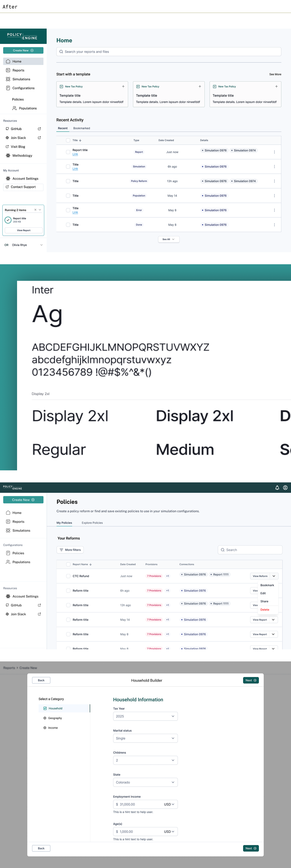The height and width of the screenshot is (868, 291).
Task: Open the Marital status dropdown
Action: 145,738
